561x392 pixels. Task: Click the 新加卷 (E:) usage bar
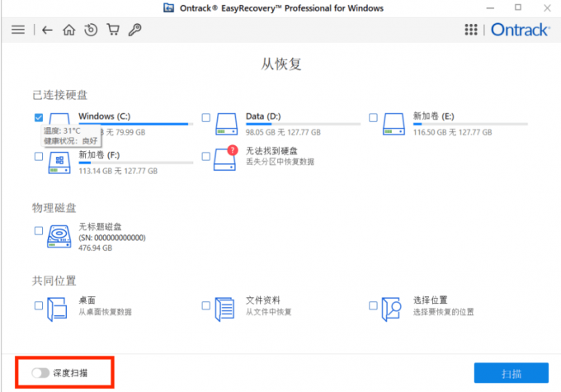click(470, 125)
